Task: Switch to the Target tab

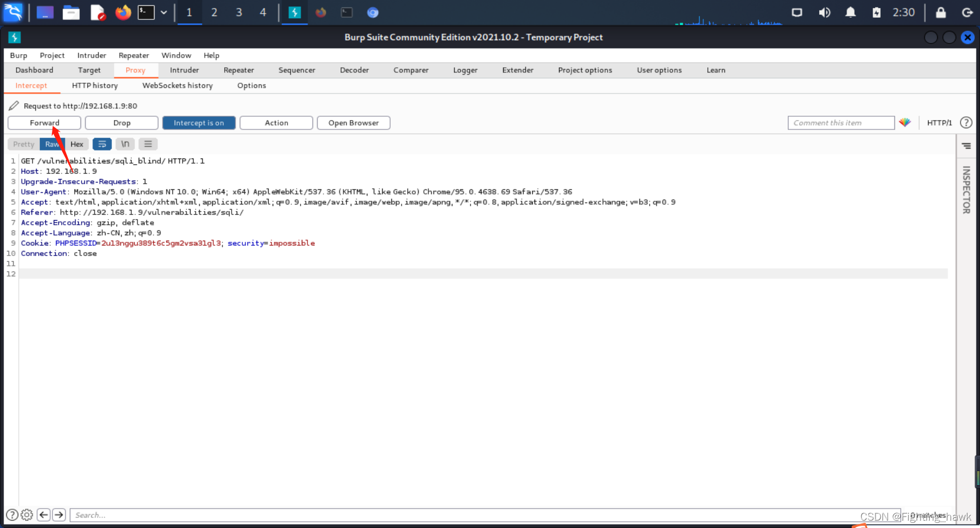Action: (89, 70)
